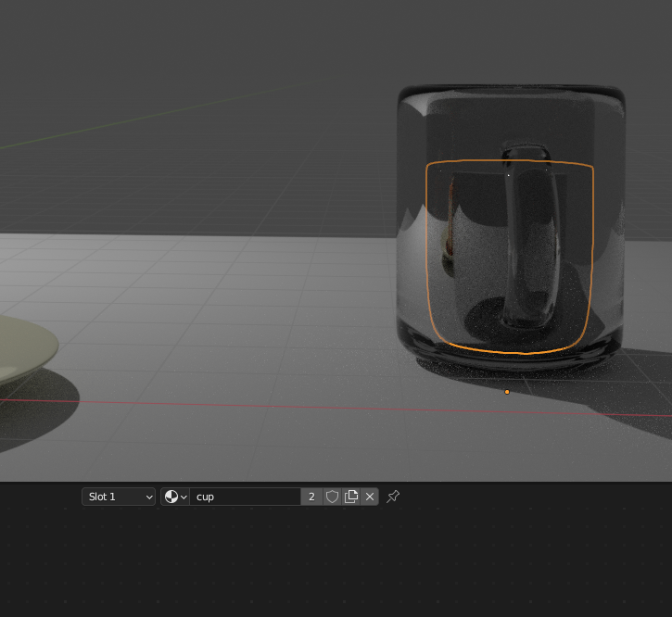The width and height of the screenshot is (672, 617).
Task: Browse materials with the sphere icon dropdown
Action: point(175,497)
